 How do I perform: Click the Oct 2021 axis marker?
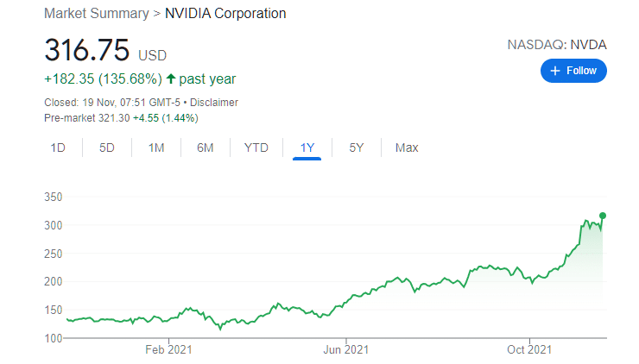(529, 349)
